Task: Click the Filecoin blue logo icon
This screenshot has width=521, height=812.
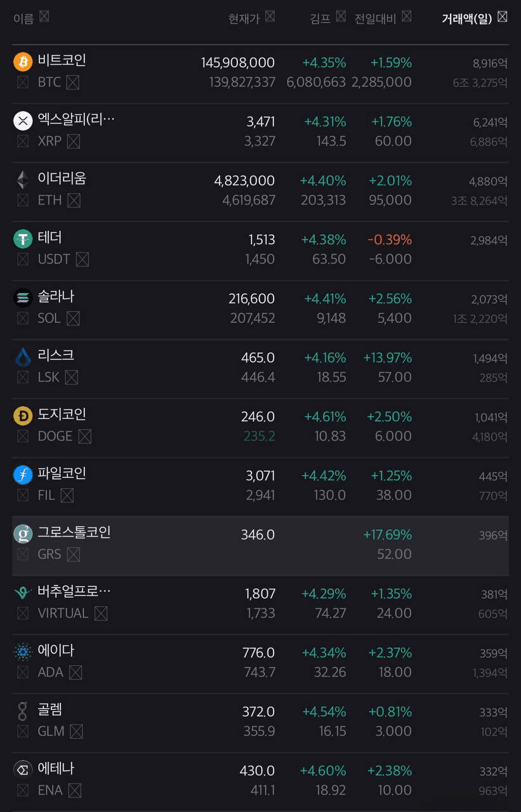Action: 23,475
